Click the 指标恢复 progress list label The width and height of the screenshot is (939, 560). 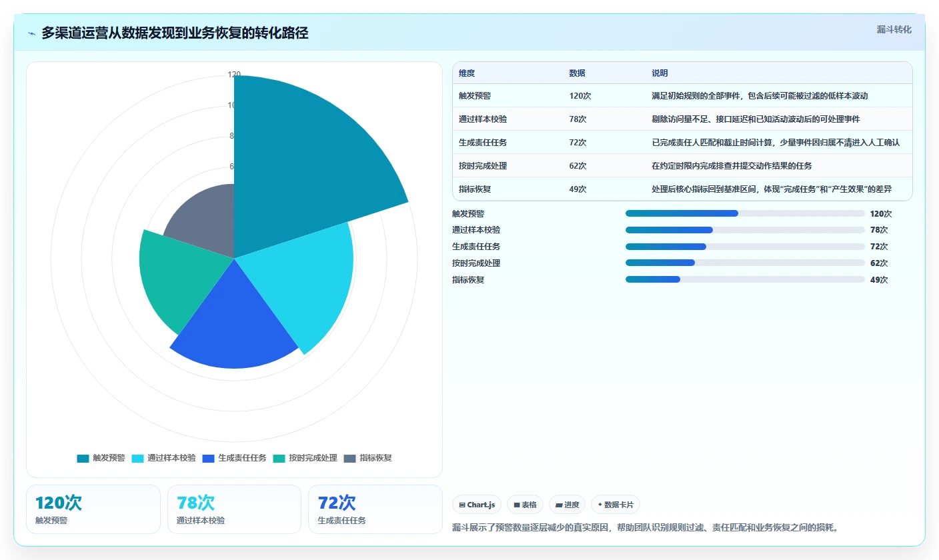tap(468, 280)
